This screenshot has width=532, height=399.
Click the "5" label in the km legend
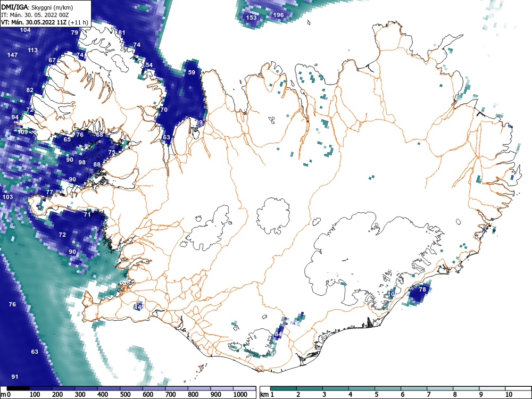[x=377, y=394]
